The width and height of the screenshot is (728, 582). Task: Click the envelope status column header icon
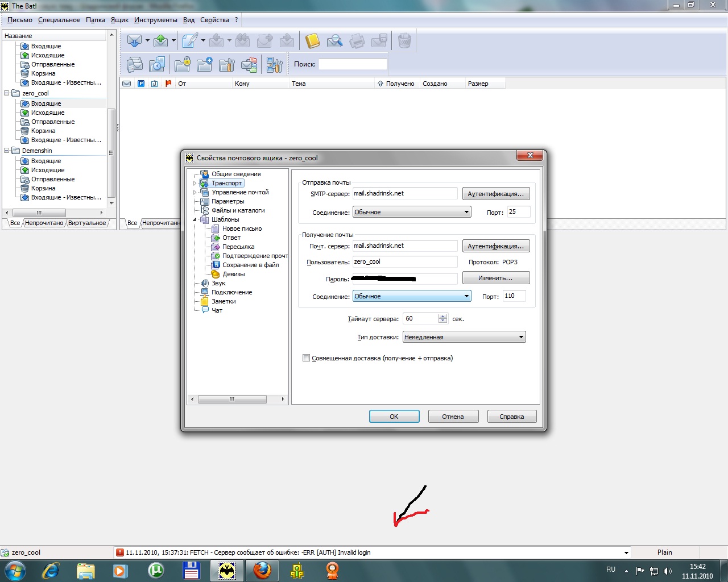[x=127, y=84]
